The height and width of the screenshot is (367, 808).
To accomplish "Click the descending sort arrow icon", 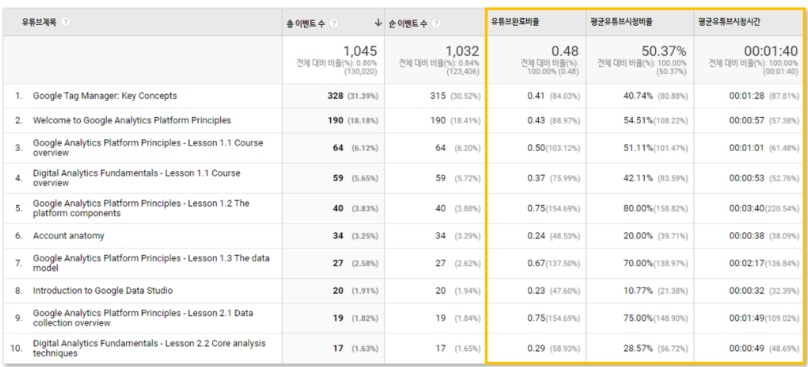I will pyautogui.click(x=378, y=23).
